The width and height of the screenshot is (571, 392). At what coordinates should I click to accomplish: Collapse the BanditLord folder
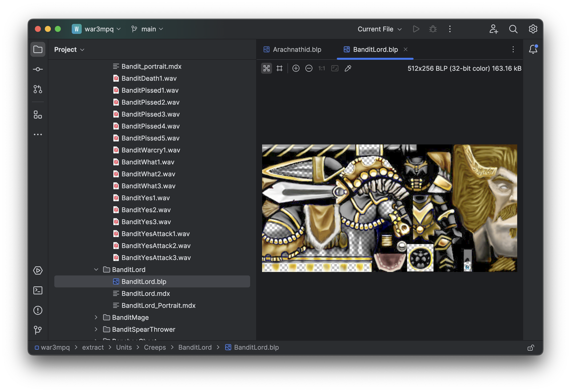(x=96, y=269)
